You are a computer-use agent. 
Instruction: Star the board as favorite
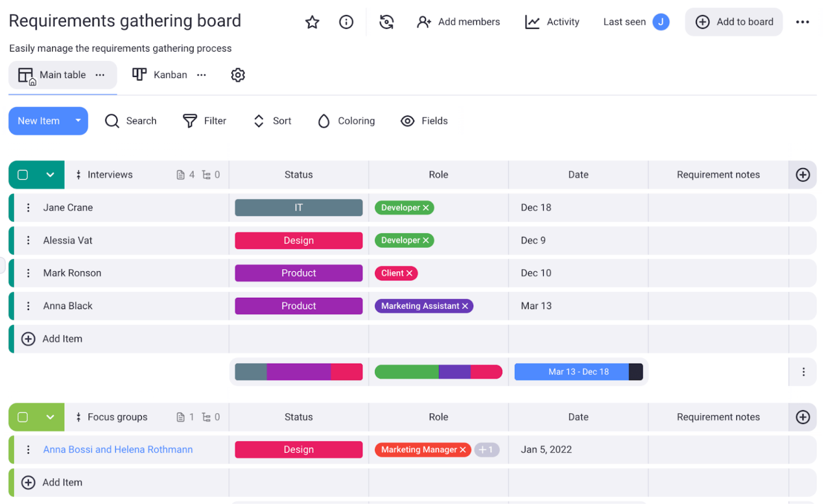(x=312, y=22)
